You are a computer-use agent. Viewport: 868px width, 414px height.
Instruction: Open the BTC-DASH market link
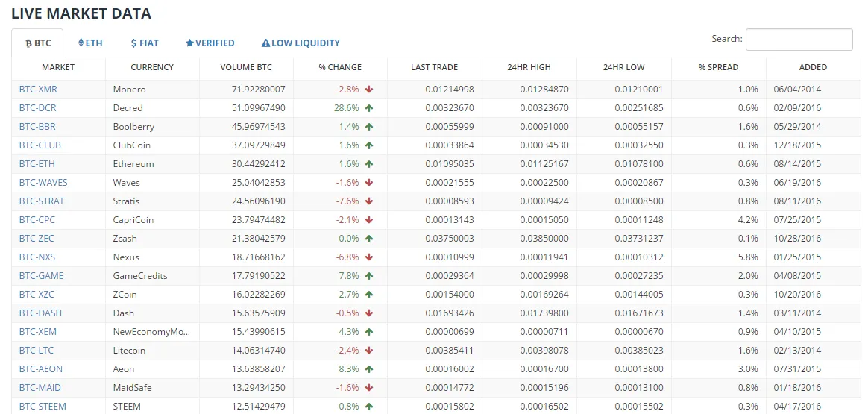[x=40, y=313]
